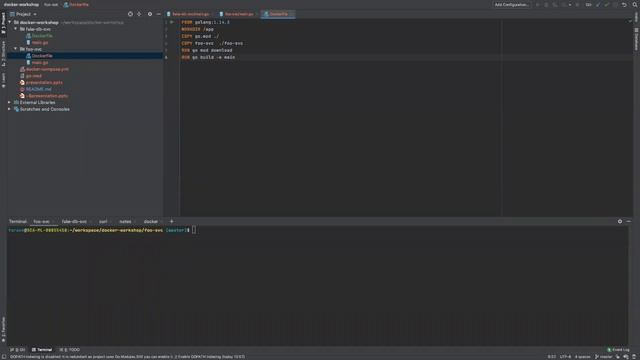Select the Dockerfile editor tab
Image resolution: width=640 pixels, height=360 pixels.
click(x=278, y=14)
